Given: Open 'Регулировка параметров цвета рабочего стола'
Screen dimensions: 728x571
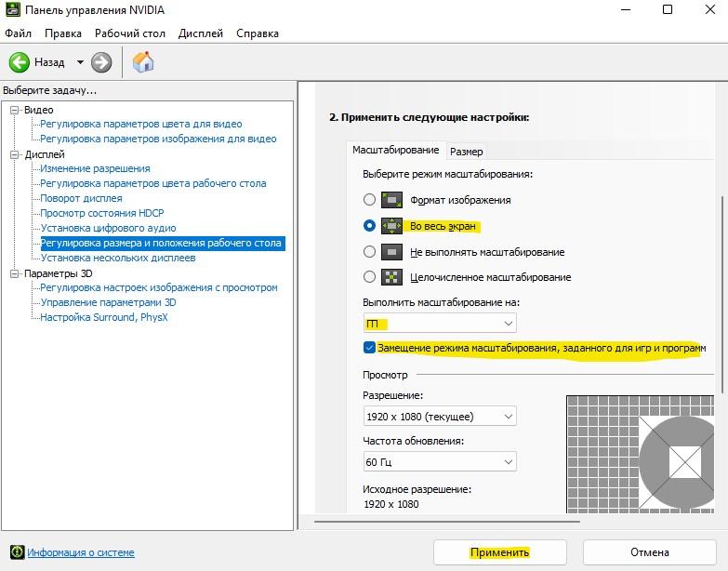Looking at the screenshot, I should 153,183.
